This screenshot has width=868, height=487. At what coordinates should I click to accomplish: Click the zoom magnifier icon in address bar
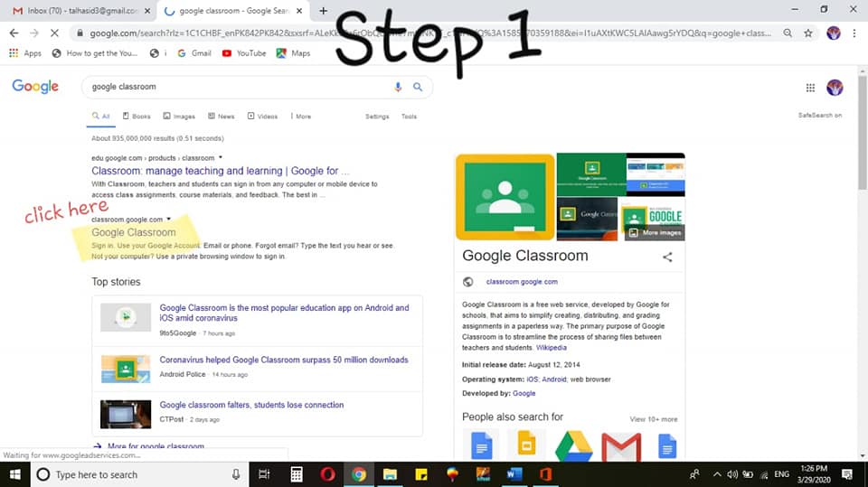(x=788, y=33)
